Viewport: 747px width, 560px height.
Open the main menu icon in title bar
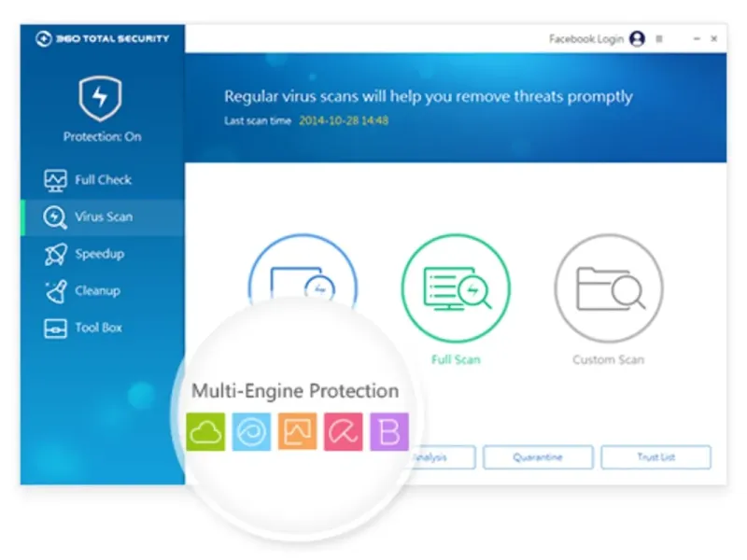[x=659, y=38]
